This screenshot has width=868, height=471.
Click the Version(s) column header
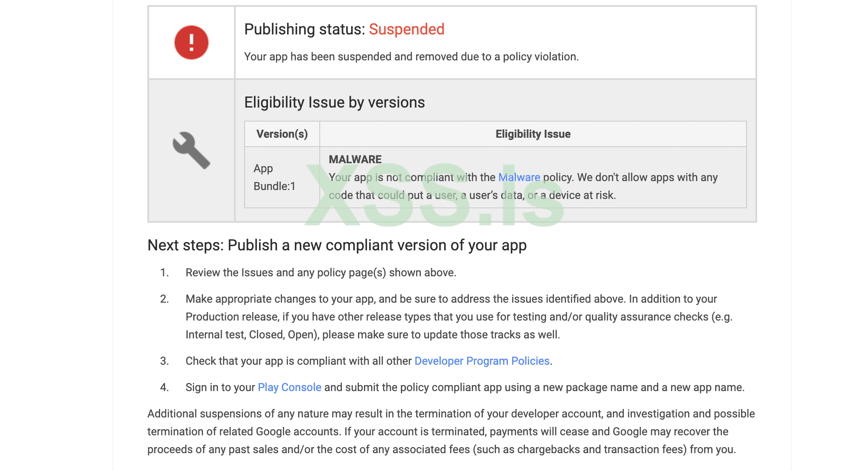pyautogui.click(x=282, y=134)
